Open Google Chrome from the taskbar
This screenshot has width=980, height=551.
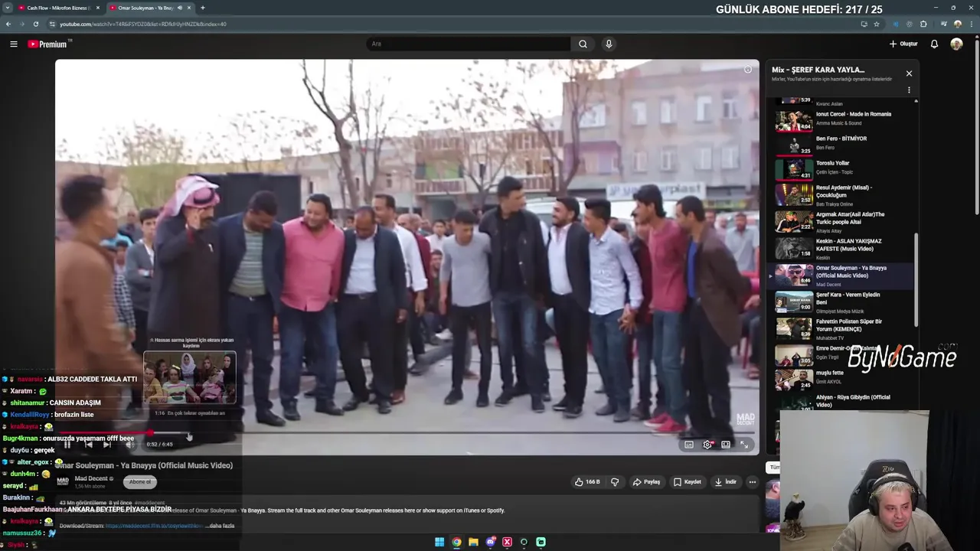[456, 542]
